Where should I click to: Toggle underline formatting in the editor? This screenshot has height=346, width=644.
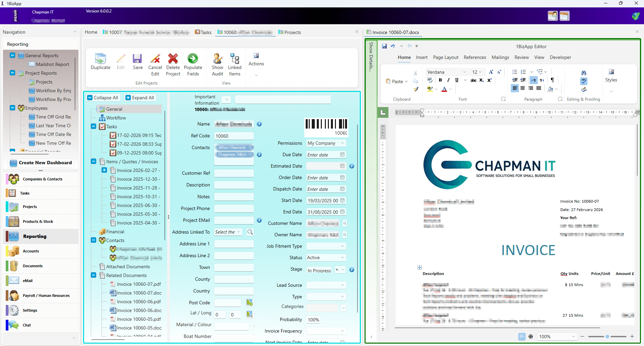457,80
